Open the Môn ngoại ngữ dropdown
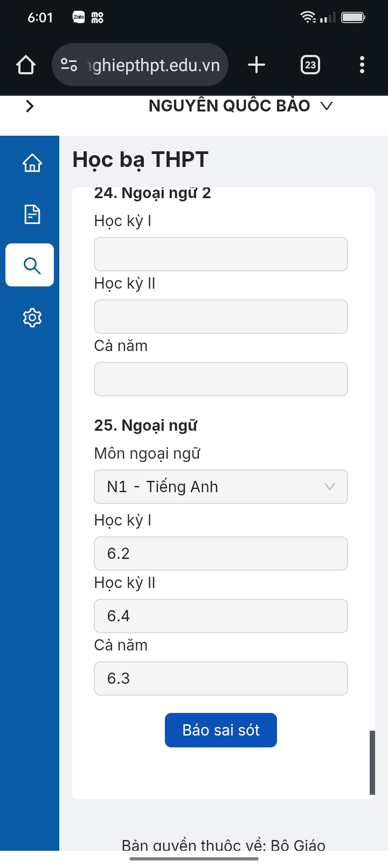 221,487
